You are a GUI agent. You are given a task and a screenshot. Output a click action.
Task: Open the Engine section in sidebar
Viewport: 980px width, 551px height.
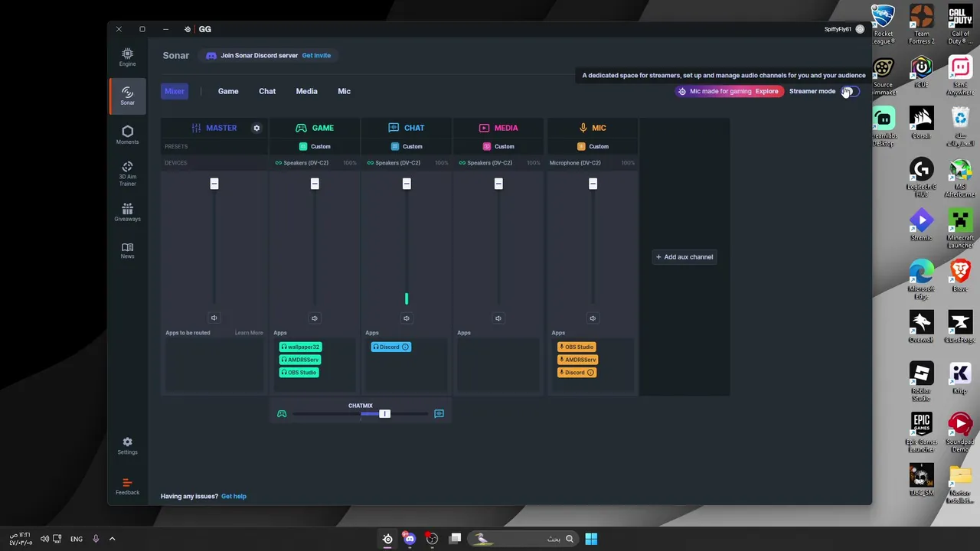127,57
